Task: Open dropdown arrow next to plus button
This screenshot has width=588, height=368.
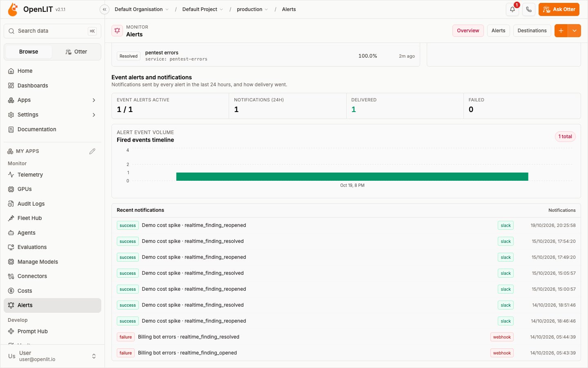Action: (575, 31)
